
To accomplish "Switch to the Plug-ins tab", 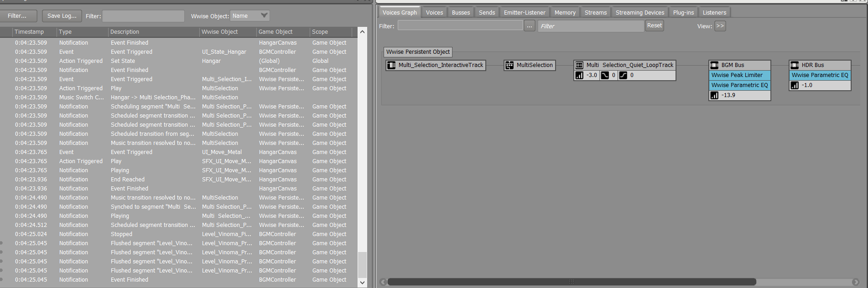I will 683,12.
